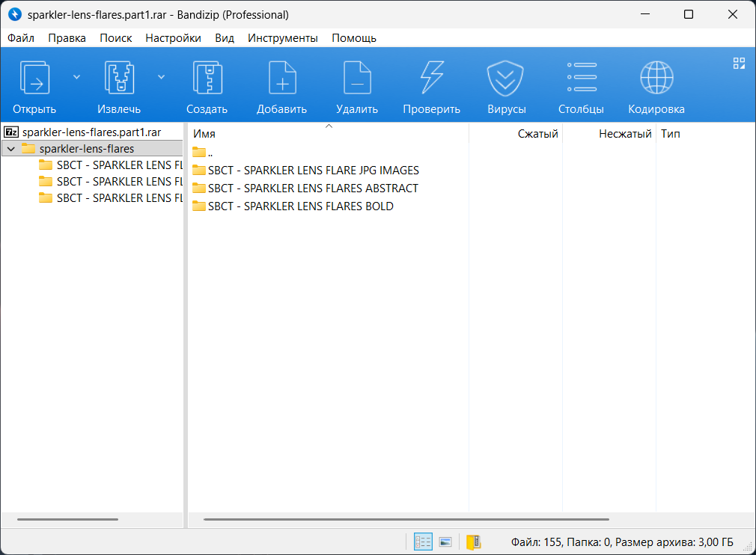Switch to thumbnail view in status bar

(x=445, y=542)
